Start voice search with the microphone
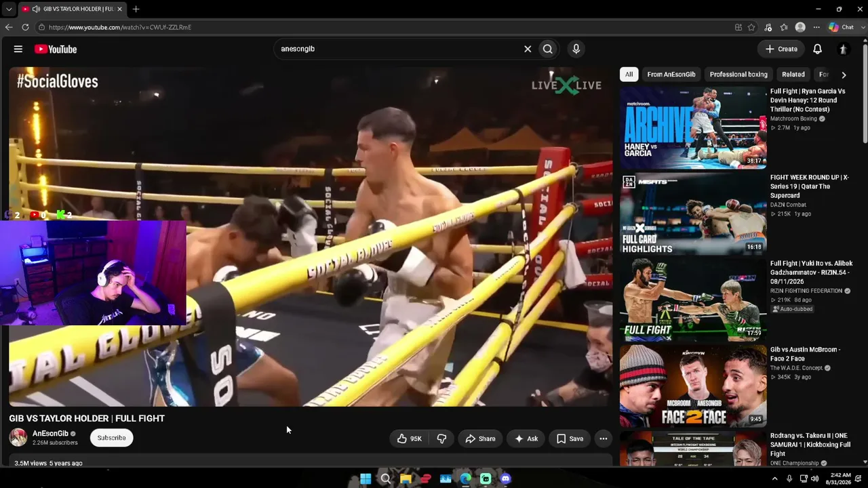Image resolution: width=868 pixels, height=488 pixels. [576, 49]
